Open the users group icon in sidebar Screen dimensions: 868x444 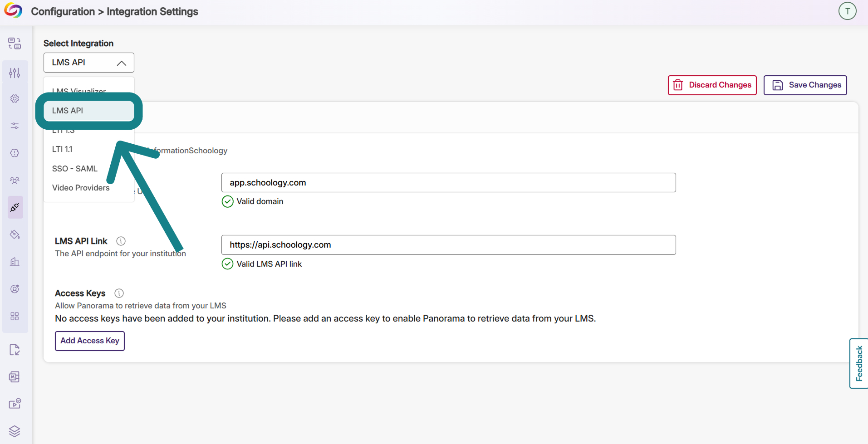tap(15, 180)
